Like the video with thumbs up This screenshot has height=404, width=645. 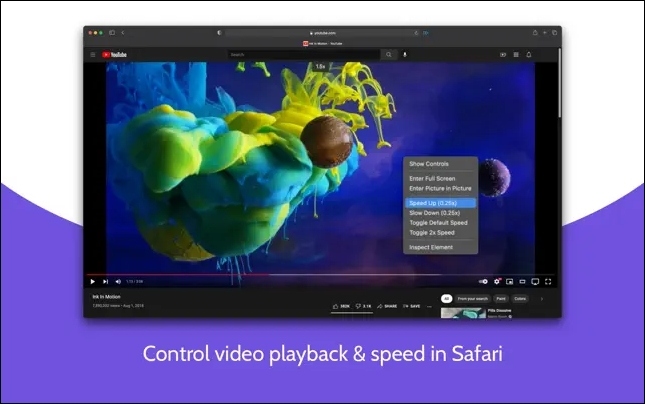point(341,306)
